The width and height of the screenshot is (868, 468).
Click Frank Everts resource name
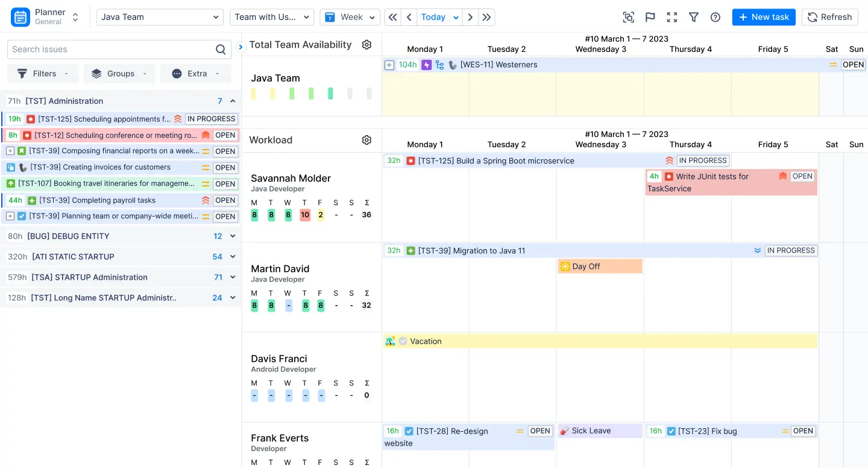280,438
